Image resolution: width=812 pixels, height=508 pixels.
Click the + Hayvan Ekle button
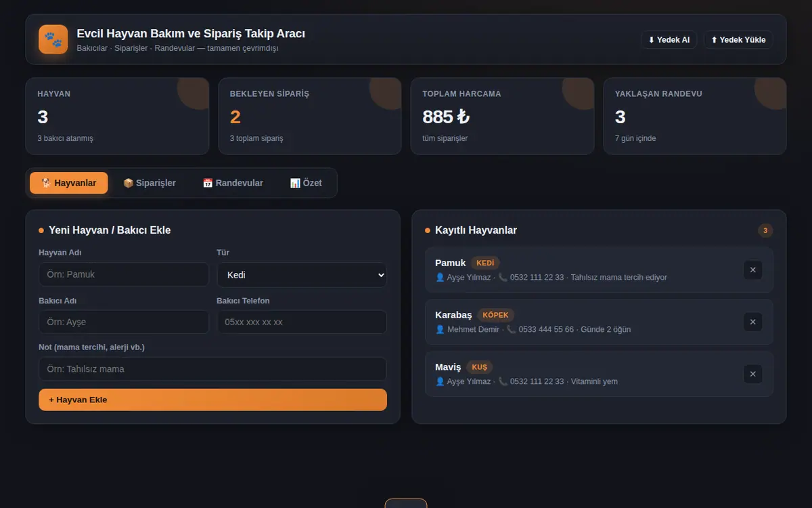(212, 400)
